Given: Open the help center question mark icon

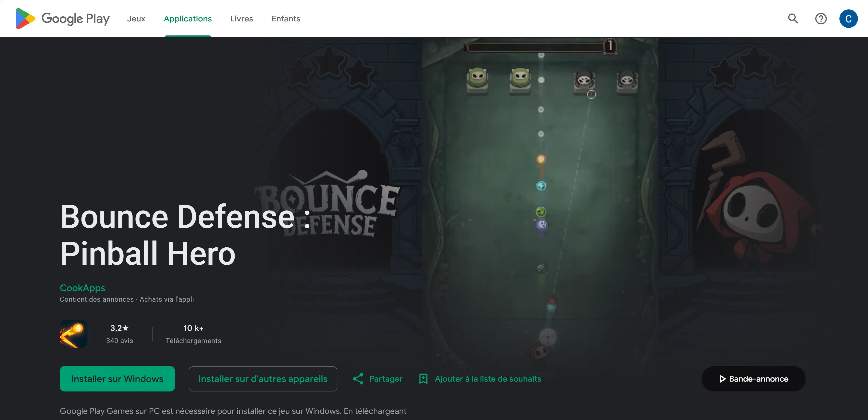Looking at the screenshot, I should (821, 18).
